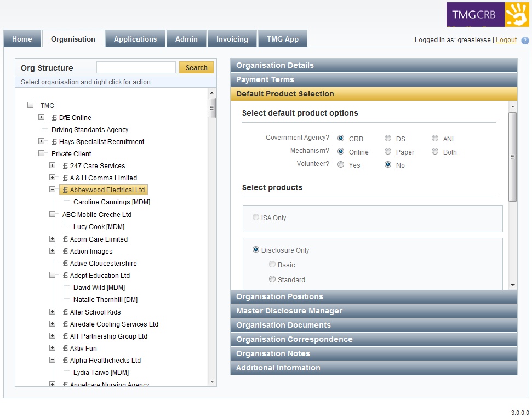Click Default Product Selection header
This screenshot has height=417, width=532.
click(x=374, y=94)
